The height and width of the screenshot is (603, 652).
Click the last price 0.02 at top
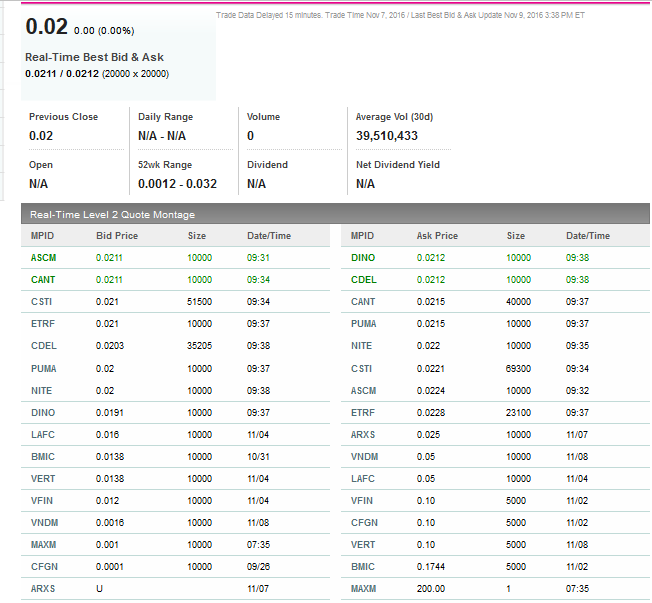[46, 26]
